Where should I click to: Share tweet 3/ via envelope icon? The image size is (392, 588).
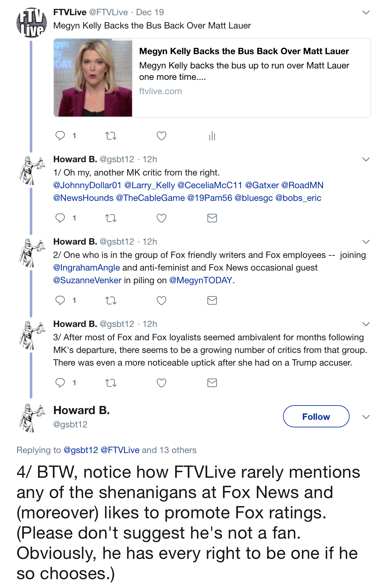tap(212, 383)
